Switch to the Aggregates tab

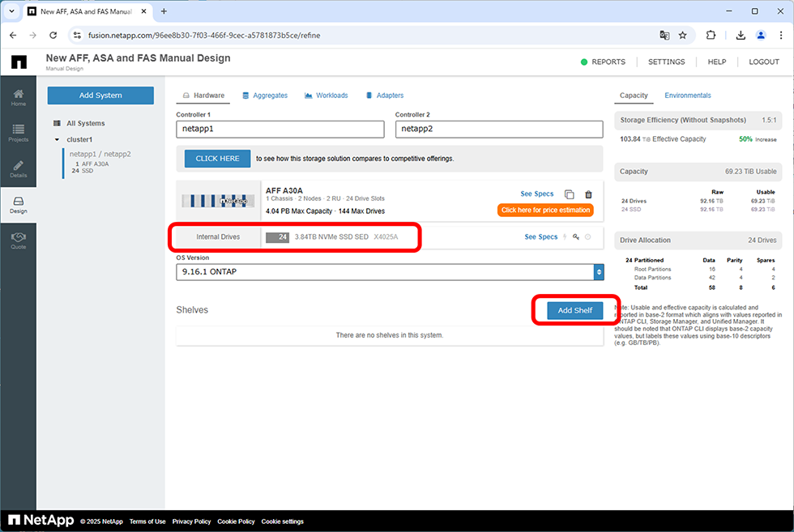[265, 96]
